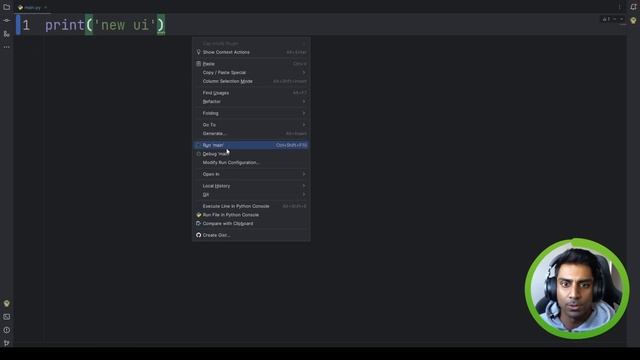Choose Show Context Actions from context menu
640x360 pixels.
pos(251,52)
